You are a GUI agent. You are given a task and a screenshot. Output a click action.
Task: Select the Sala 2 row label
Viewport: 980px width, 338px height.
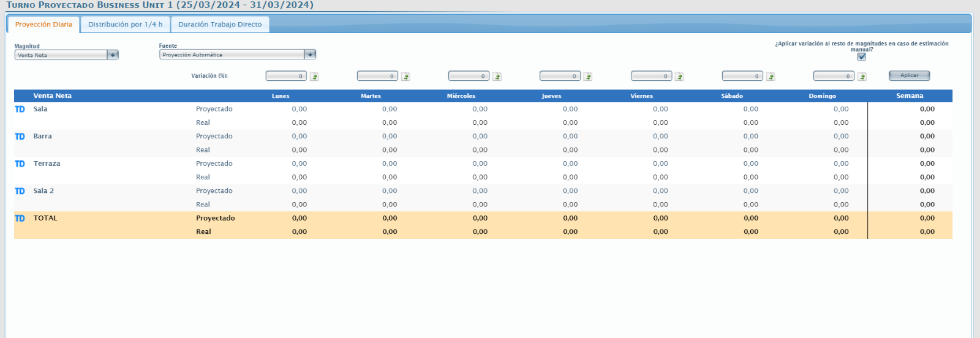[43, 191]
